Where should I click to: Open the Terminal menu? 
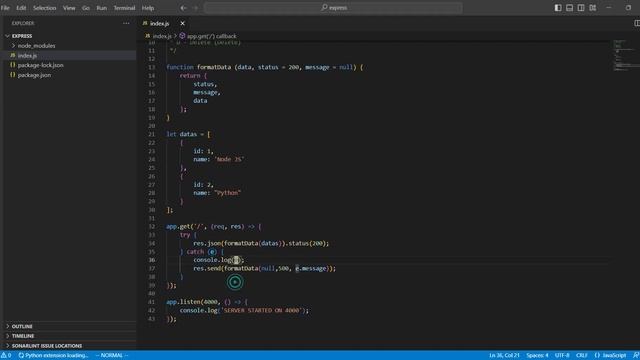click(124, 8)
